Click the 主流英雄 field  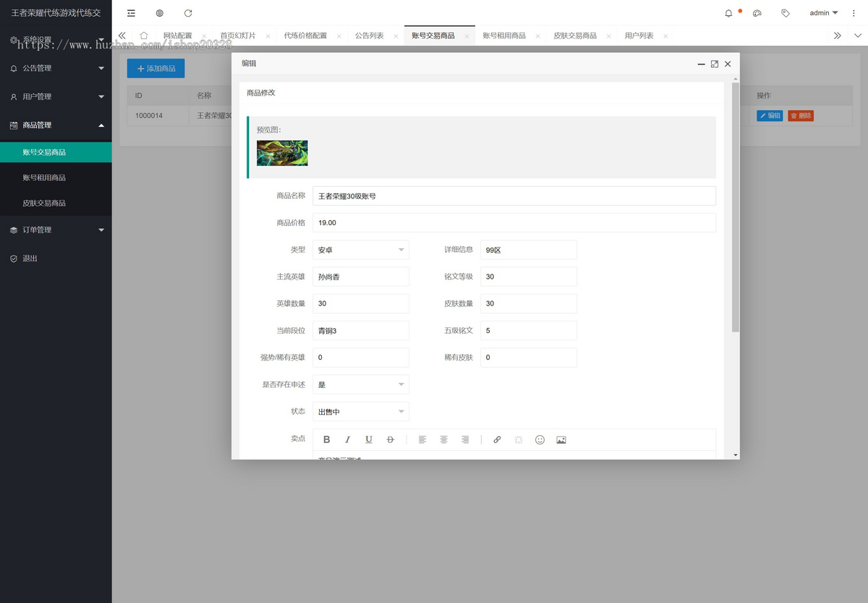pos(361,277)
